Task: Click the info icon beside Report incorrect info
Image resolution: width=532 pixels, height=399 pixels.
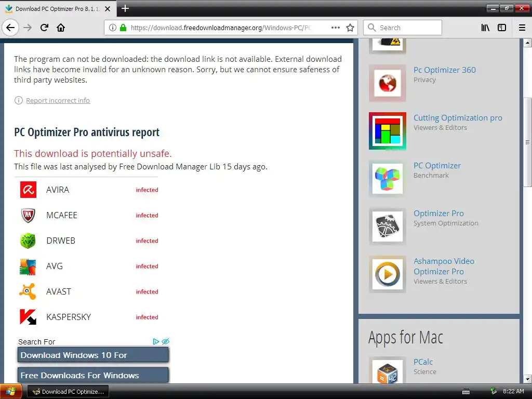Action: click(19, 100)
